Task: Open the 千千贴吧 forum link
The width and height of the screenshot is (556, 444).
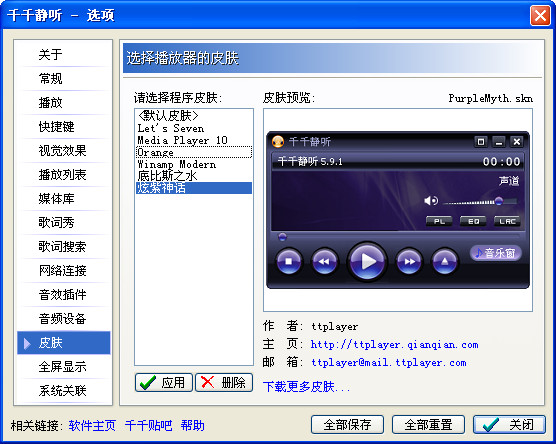Action: pos(149,425)
